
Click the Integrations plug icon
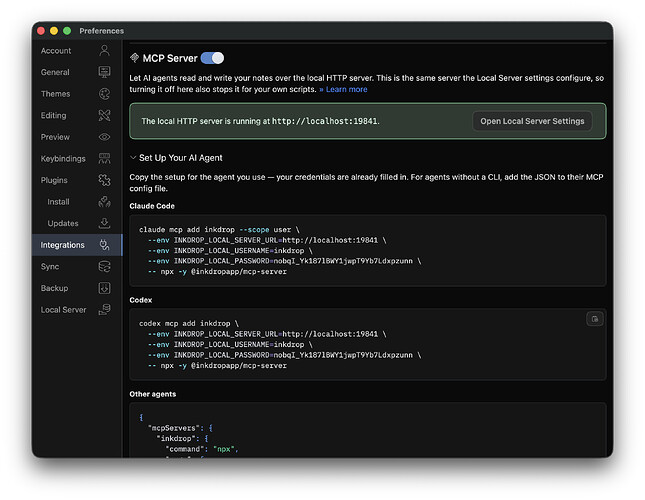104,245
